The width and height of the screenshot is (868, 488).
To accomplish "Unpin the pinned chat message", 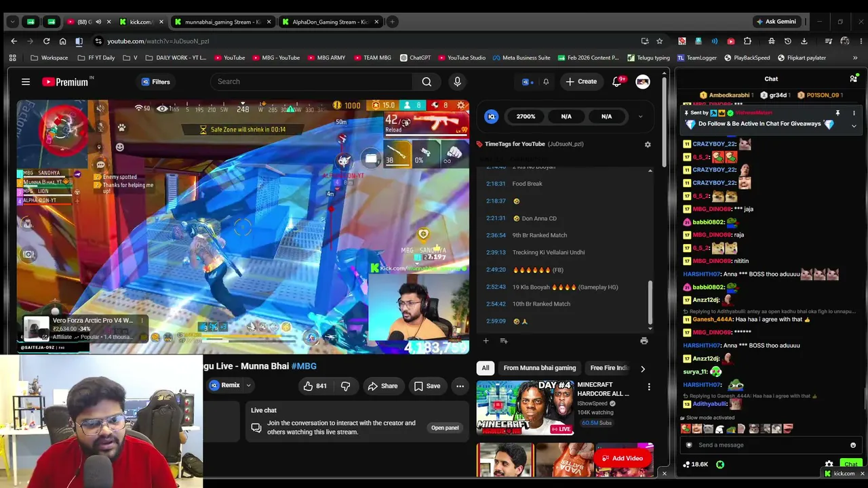I will pos(837,113).
